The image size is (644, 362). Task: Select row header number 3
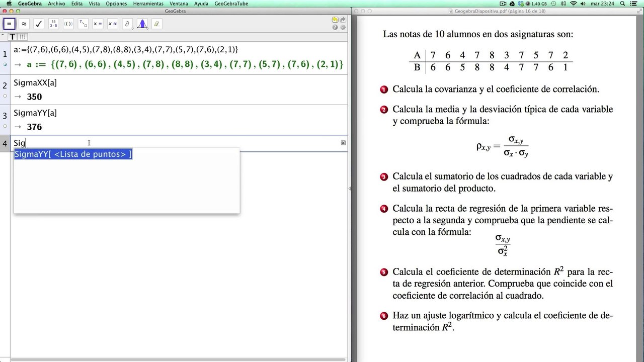pos(5,116)
